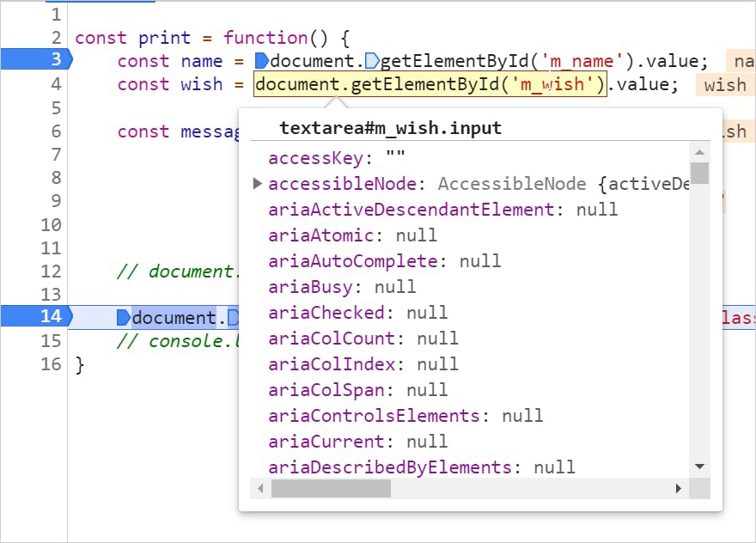Toggle breakpoint on line 3
756x543 pixels.
(x=37, y=59)
